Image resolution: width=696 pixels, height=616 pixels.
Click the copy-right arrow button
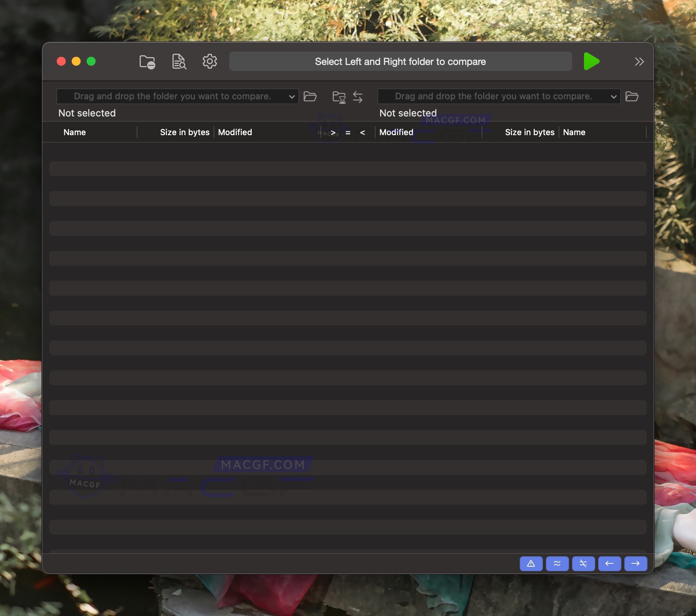coord(635,564)
